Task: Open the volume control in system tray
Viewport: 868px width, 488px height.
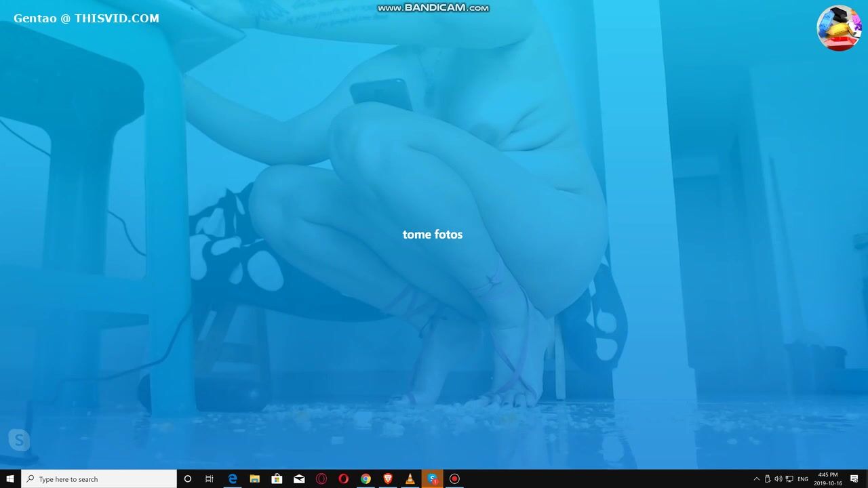Action: (x=778, y=479)
